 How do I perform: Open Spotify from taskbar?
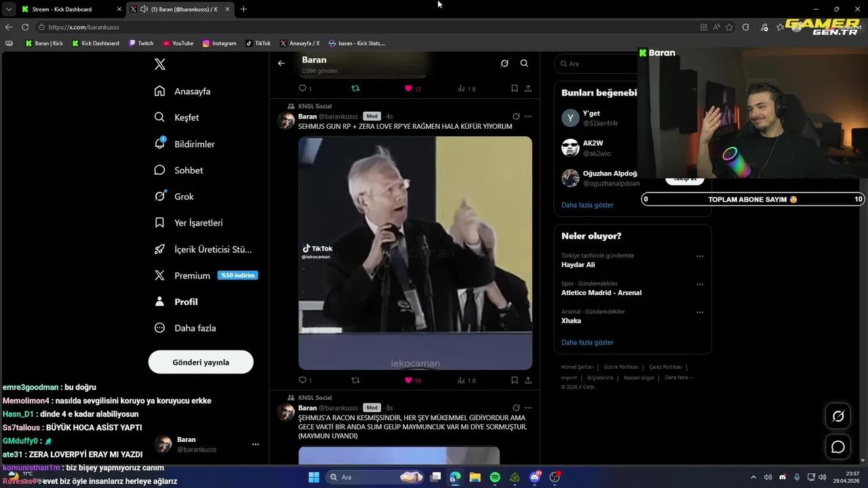tap(495, 477)
